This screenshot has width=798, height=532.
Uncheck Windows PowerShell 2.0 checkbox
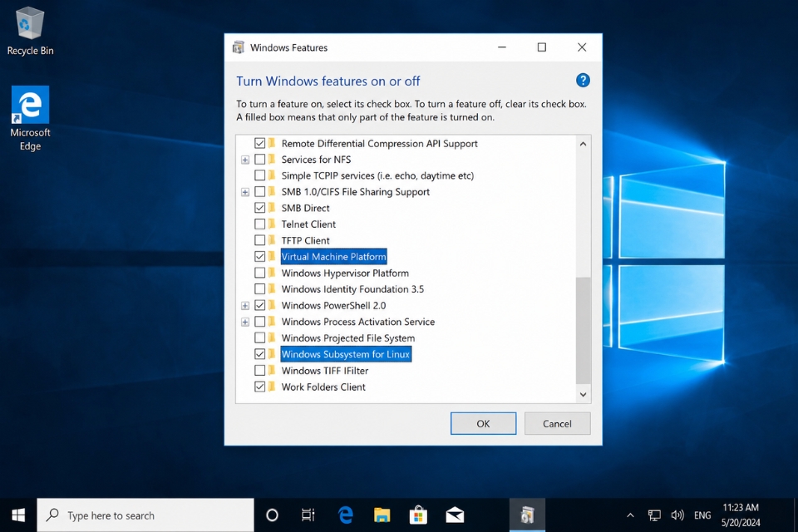coord(259,305)
